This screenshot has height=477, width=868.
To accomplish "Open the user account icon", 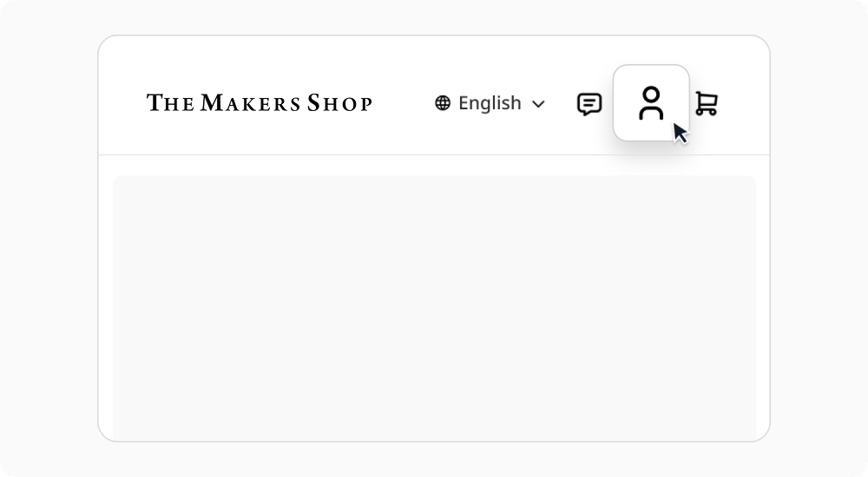I will tap(651, 103).
